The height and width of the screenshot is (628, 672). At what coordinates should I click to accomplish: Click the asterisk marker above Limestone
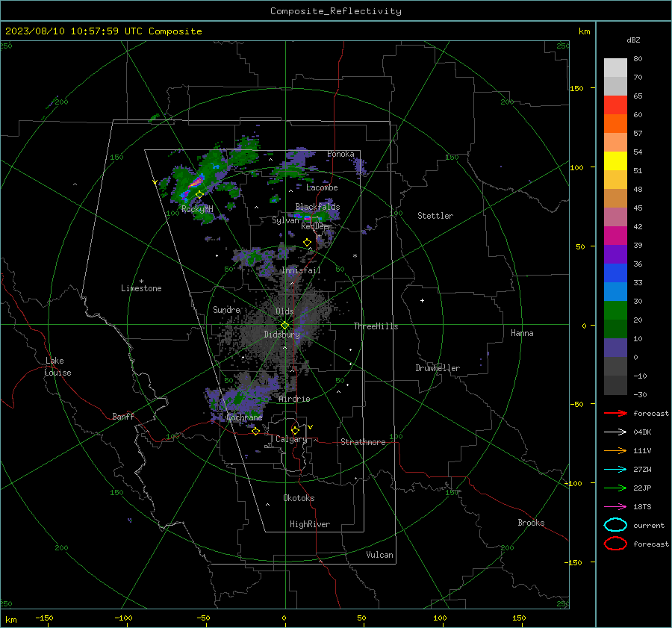pyautogui.click(x=141, y=282)
